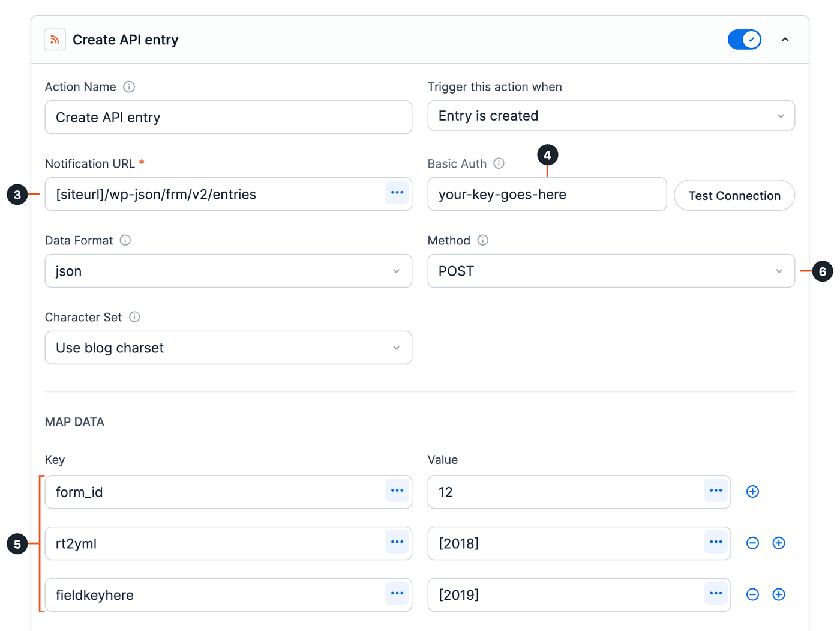Open shortcode options for form_id key
Image resolution: width=840 pixels, height=631 pixels.
[397, 491]
